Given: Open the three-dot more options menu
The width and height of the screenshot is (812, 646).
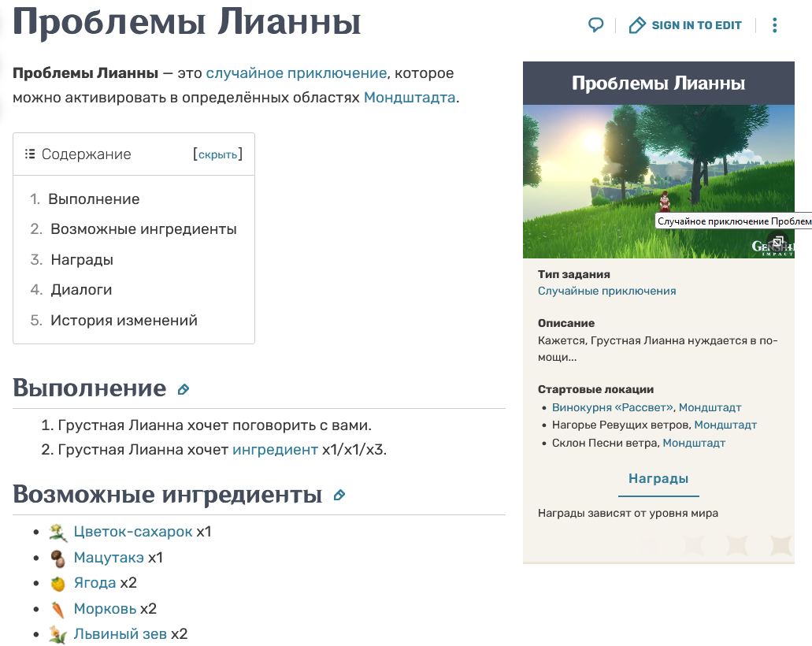Looking at the screenshot, I should [775, 25].
